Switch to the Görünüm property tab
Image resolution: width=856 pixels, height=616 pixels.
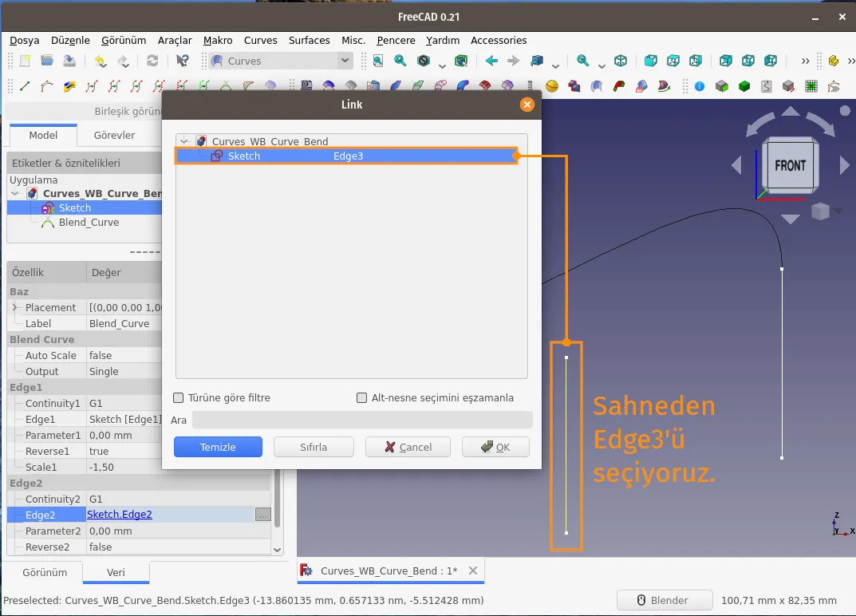tap(45, 572)
